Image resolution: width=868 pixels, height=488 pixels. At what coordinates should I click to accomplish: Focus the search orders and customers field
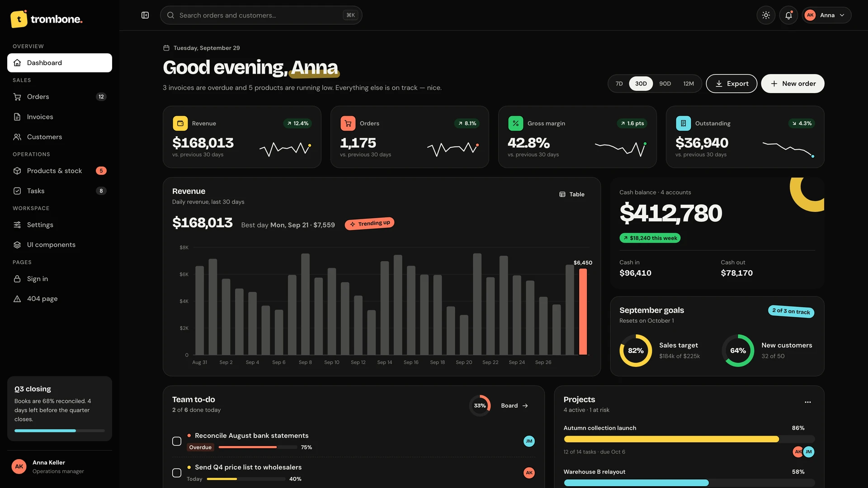click(x=261, y=15)
